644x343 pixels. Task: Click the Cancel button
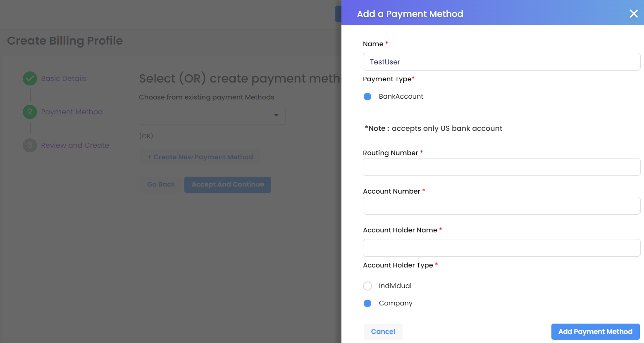[383, 331]
